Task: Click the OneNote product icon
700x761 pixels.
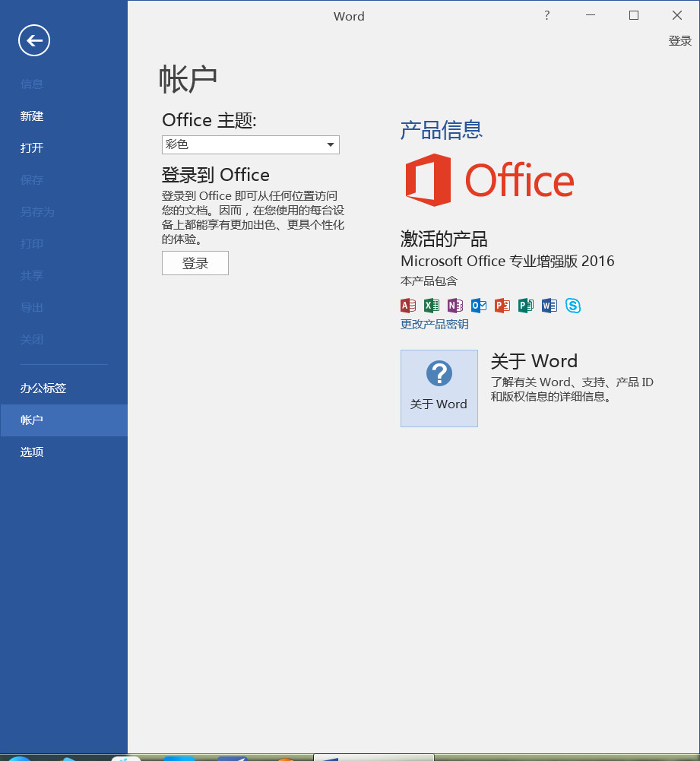Action: (455, 306)
